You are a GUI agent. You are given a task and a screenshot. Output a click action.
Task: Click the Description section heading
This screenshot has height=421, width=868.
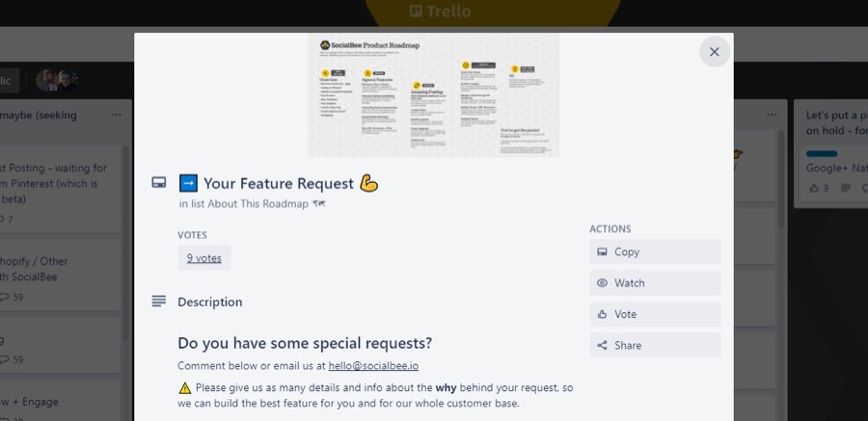[210, 303]
